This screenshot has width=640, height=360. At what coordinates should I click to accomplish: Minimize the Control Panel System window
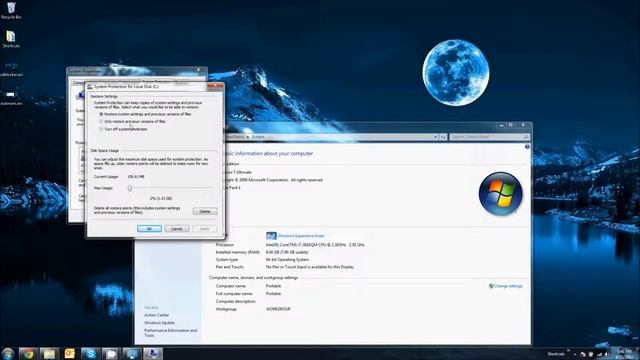coord(502,125)
